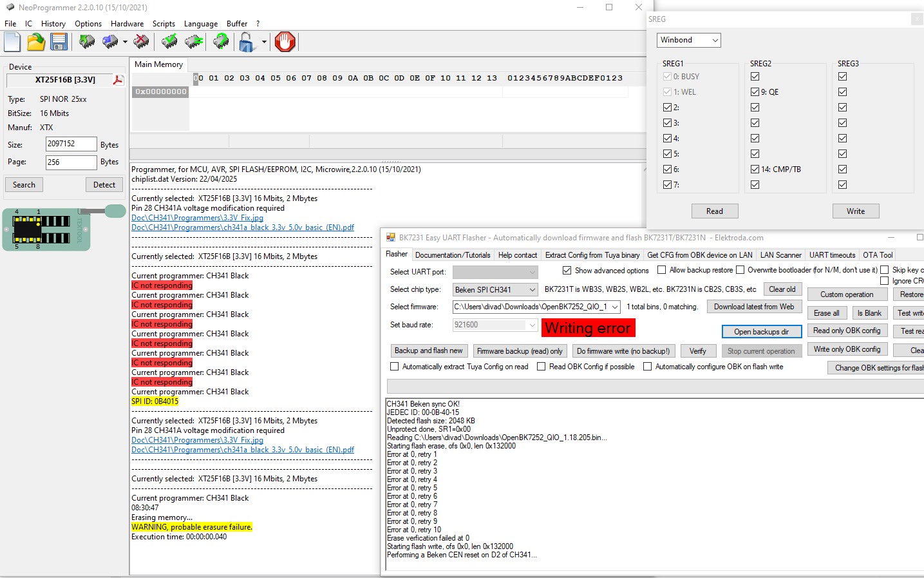Click the blue padlock unprotect icon

tap(246, 43)
